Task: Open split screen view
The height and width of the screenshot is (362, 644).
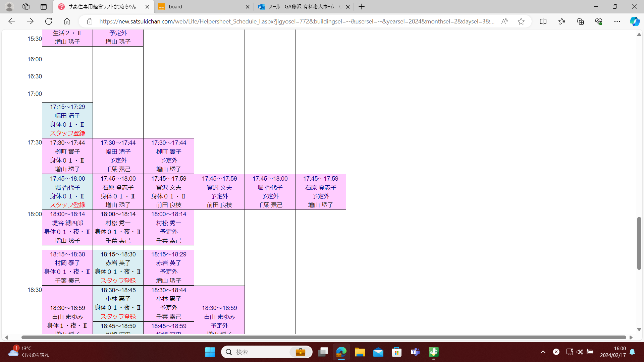Action: pos(543,21)
